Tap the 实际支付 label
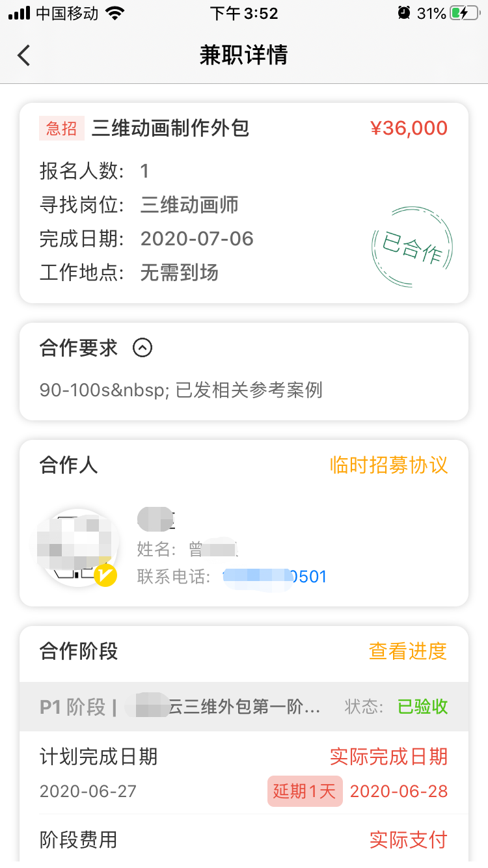Viewport: 488px width, 868px height. [x=408, y=840]
